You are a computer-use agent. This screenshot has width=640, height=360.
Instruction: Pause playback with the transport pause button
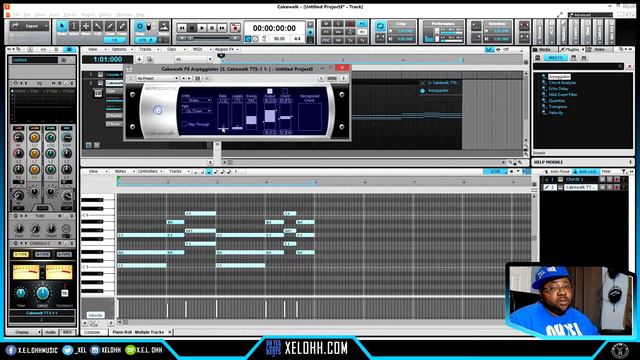(212, 28)
